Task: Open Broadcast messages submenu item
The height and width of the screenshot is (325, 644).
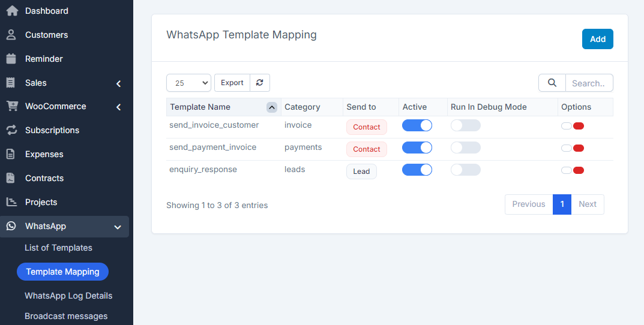Action: [65, 317]
